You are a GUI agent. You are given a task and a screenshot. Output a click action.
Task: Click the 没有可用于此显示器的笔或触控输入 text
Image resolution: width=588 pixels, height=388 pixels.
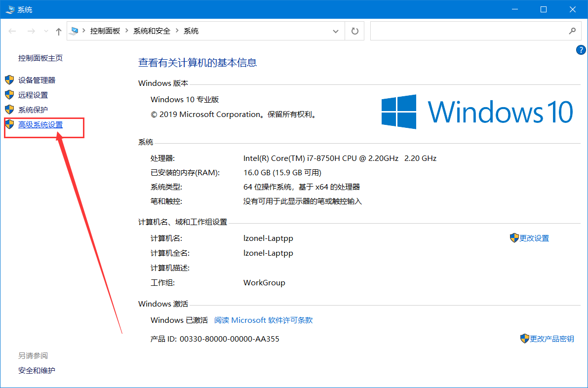(303, 202)
